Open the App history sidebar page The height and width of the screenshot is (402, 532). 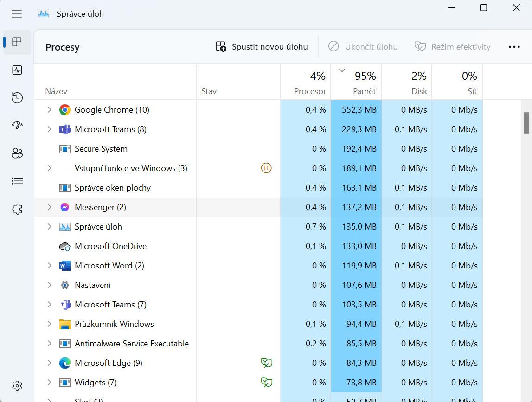[x=17, y=98]
